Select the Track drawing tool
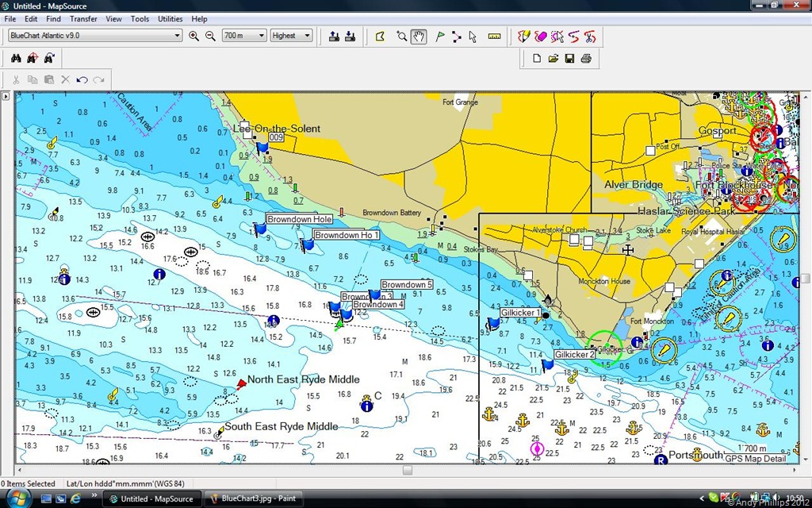812x508 pixels. (x=523, y=36)
